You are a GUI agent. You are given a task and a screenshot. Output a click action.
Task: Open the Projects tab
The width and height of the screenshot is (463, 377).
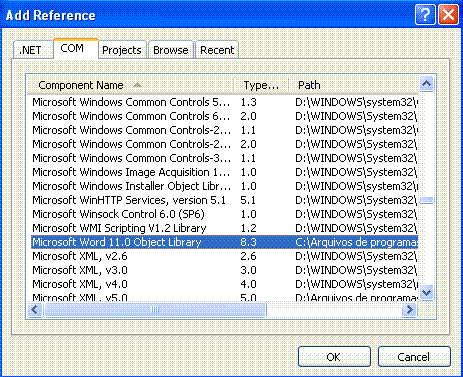122,50
